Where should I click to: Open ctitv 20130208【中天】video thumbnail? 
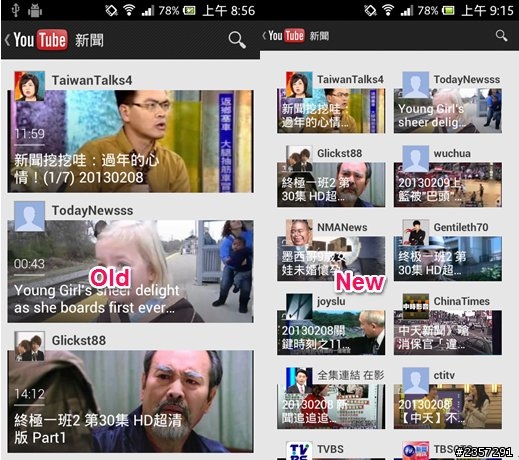[x=448, y=407]
